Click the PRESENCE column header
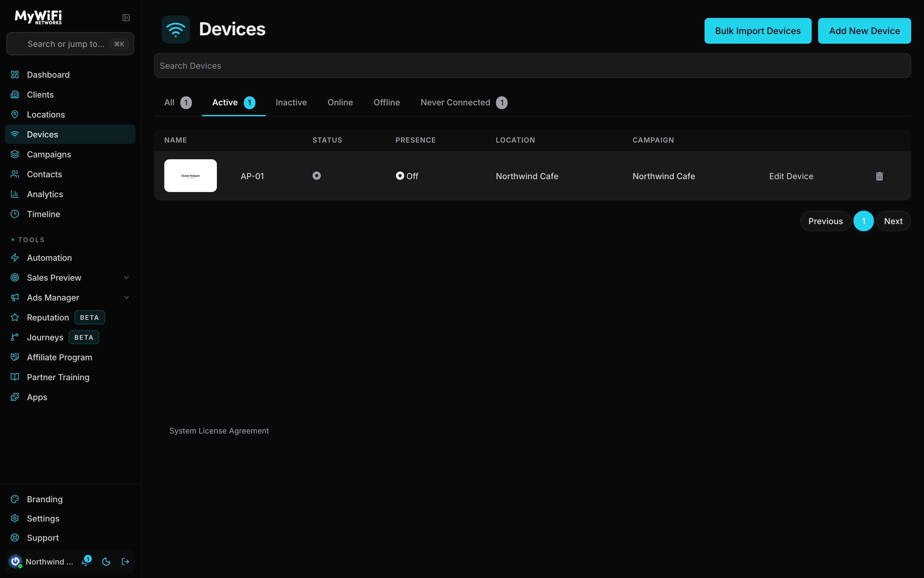924x578 pixels. [x=415, y=140]
